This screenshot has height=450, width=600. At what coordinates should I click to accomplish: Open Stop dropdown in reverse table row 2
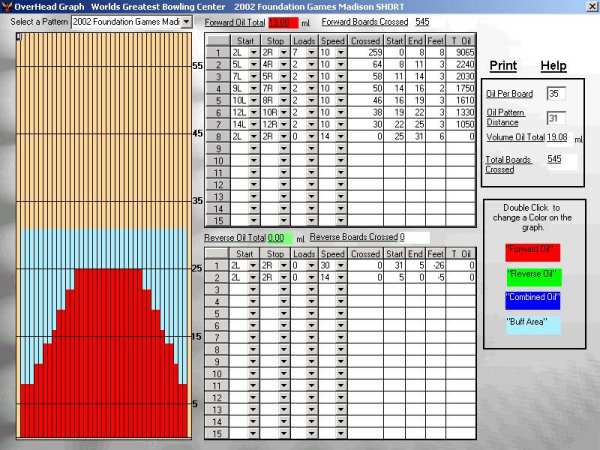[284, 277]
